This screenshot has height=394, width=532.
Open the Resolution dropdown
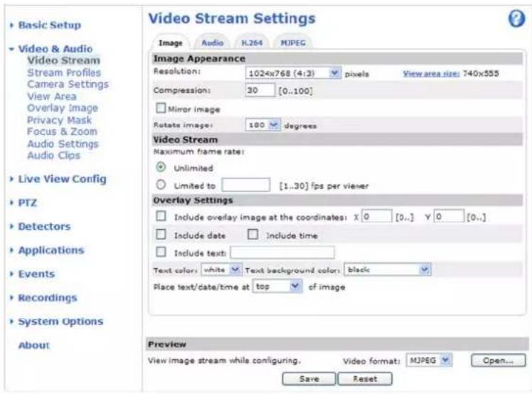tap(293, 73)
